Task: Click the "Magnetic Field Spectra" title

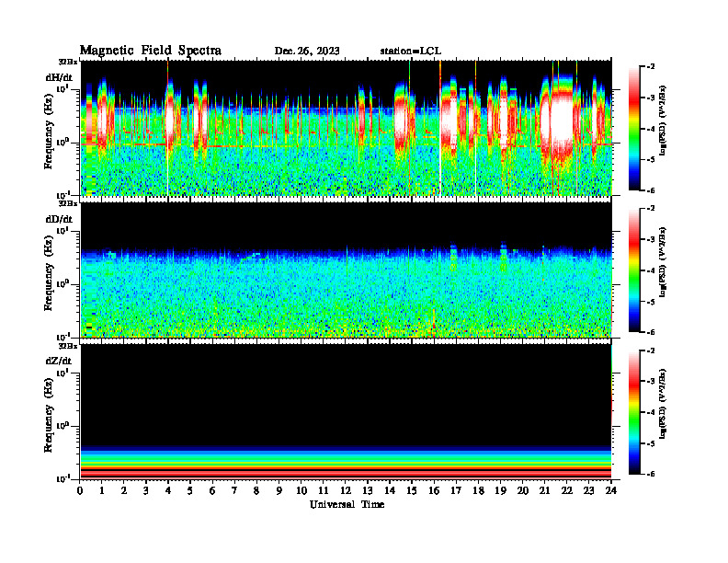Action: [151, 51]
